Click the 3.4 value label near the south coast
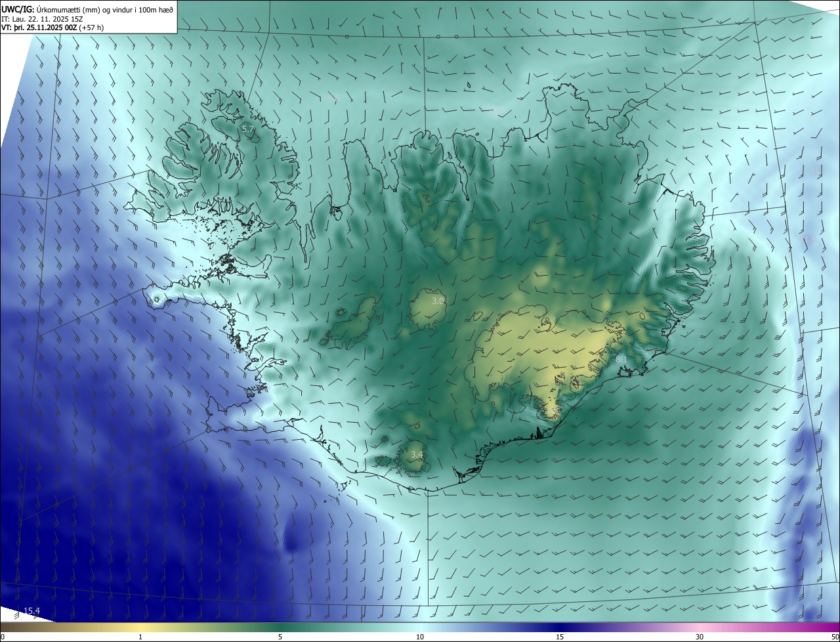The height and width of the screenshot is (642, 840). click(417, 454)
